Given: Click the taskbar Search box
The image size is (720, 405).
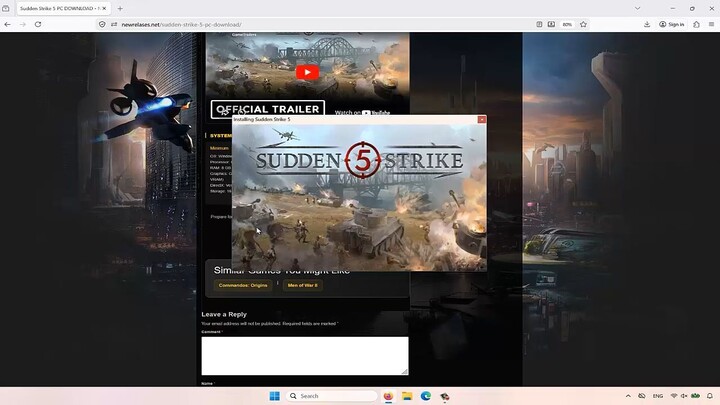Looking at the screenshot, I should 332,396.
